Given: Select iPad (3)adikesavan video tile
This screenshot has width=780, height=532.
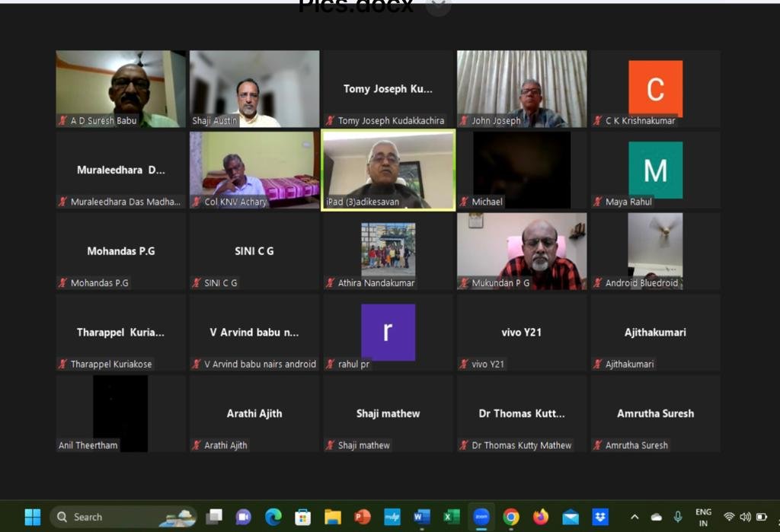Looking at the screenshot, I should pos(388,170).
